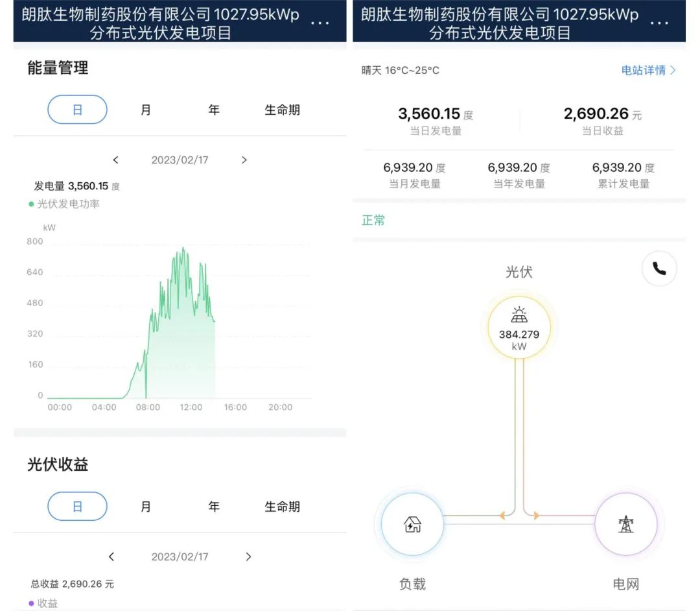Tap the 总收益 2,690.26 元 summary
700x611 pixels.
(73, 584)
